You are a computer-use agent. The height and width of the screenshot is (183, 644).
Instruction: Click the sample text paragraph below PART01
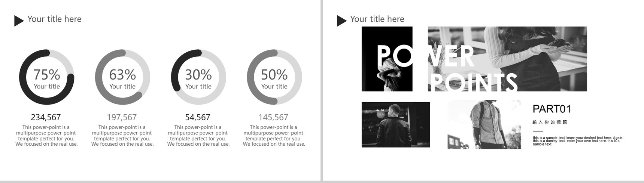tap(578, 141)
